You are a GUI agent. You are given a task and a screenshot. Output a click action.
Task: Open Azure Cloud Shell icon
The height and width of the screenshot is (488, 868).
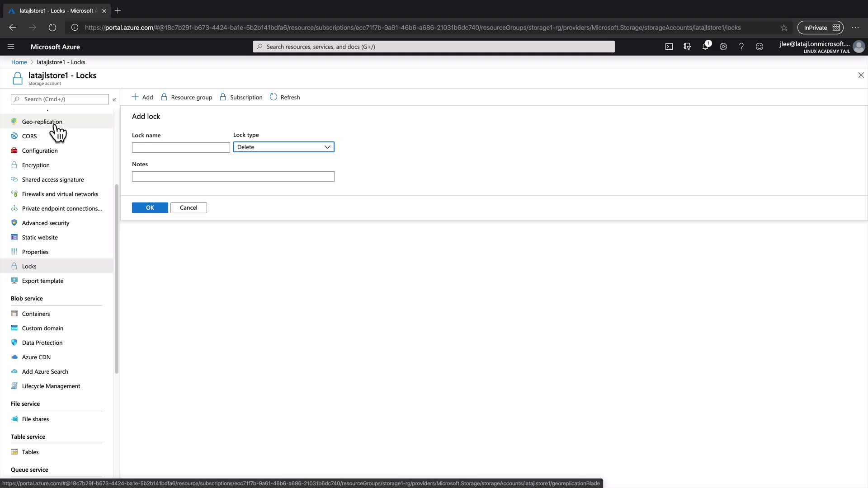pyautogui.click(x=669, y=47)
